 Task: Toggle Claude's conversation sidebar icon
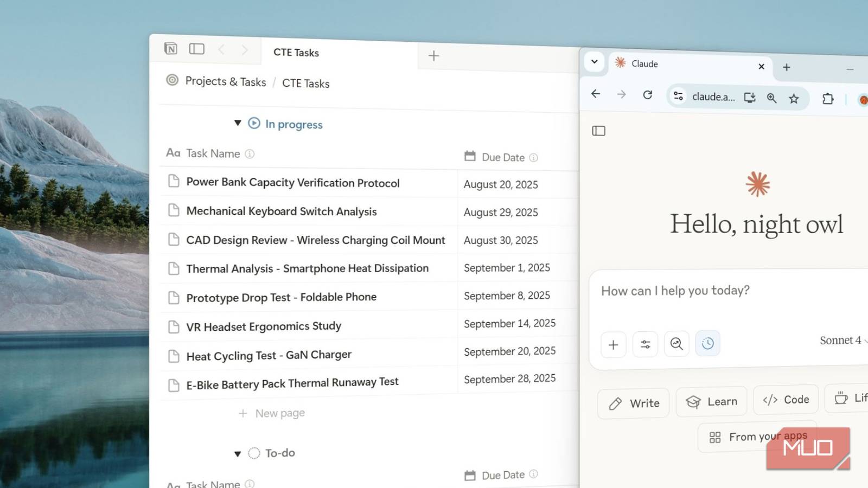[x=598, y=131]
